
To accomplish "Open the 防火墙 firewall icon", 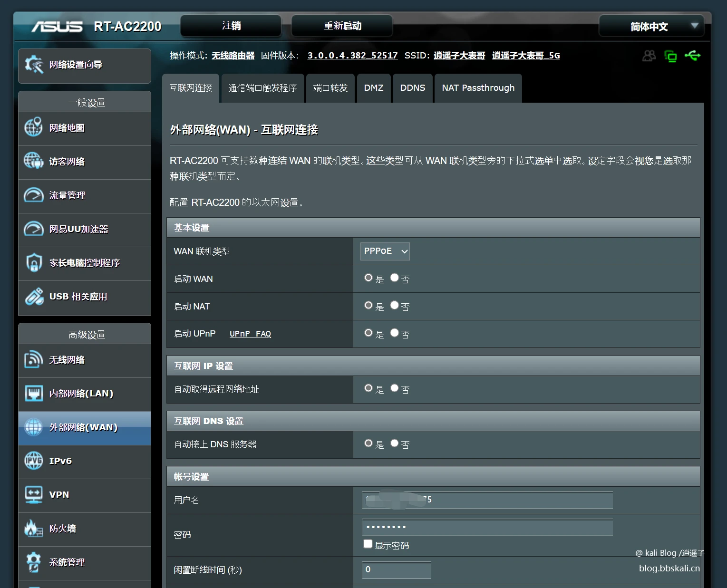I will click(x=33, y=528).
